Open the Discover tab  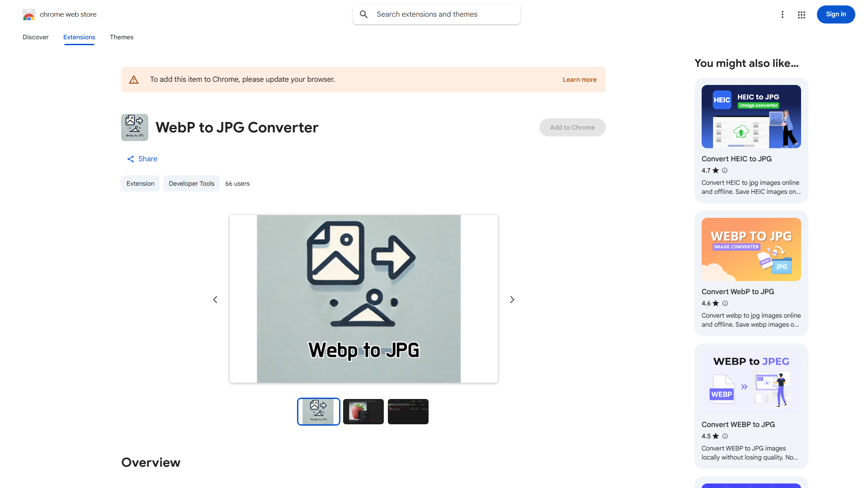[35, 37]
